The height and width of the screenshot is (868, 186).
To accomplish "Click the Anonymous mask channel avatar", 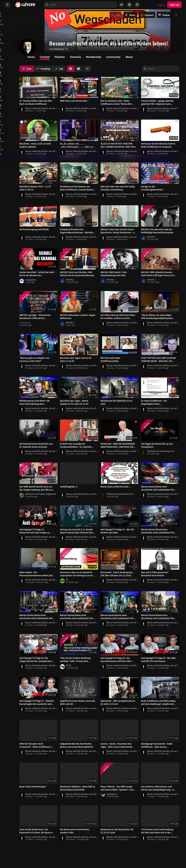I will pos(27,47).
